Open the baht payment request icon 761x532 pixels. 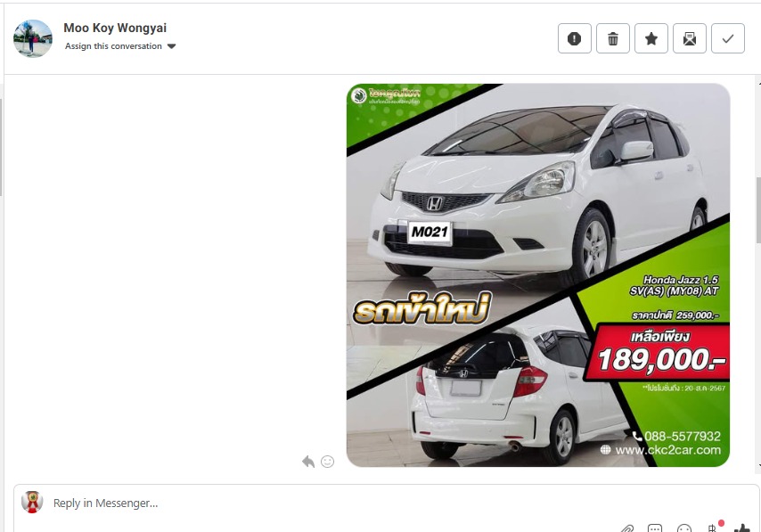pyautogui.click(x=713, y=528)
